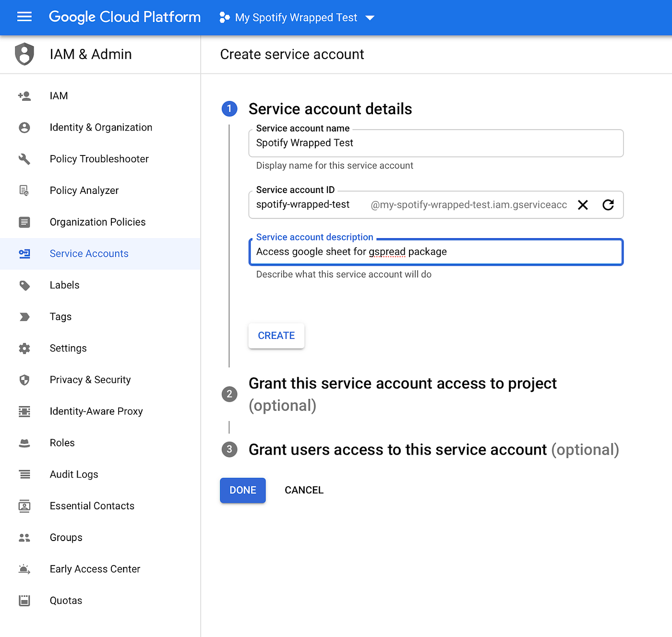Click the Identity-Aware Proxy icon
672x637 pixels.
24,411
